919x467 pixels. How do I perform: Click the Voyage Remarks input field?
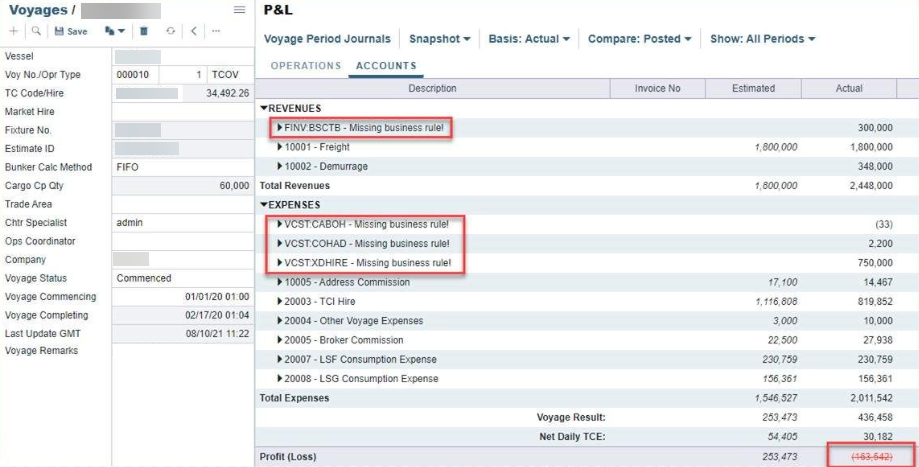182,351
